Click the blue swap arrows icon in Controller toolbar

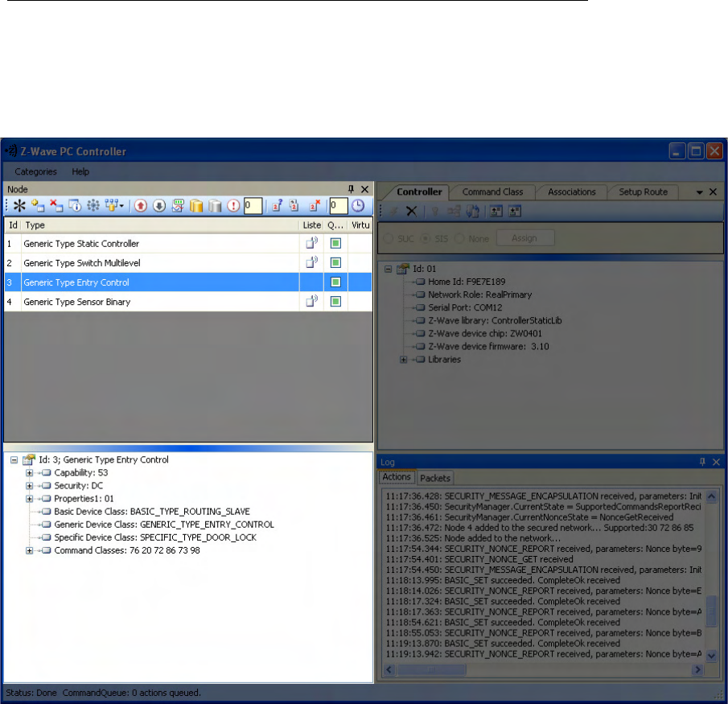click(472, 212)
